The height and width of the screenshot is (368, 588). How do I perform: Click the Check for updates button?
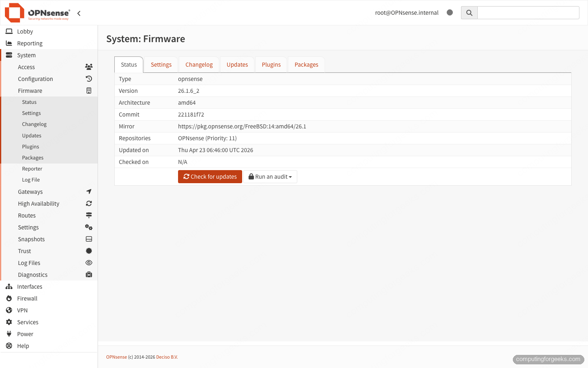pyautogui.click(x=210, y=177)
